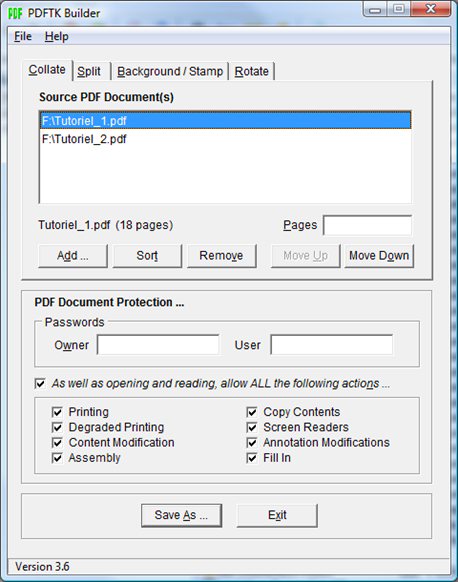Remove the selected PDF document
The width and height of the screenshot is (458, 582).
point(222,255)
